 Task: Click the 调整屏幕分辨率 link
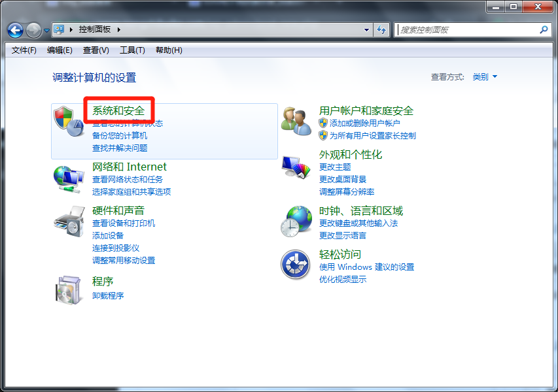[347, 192]
